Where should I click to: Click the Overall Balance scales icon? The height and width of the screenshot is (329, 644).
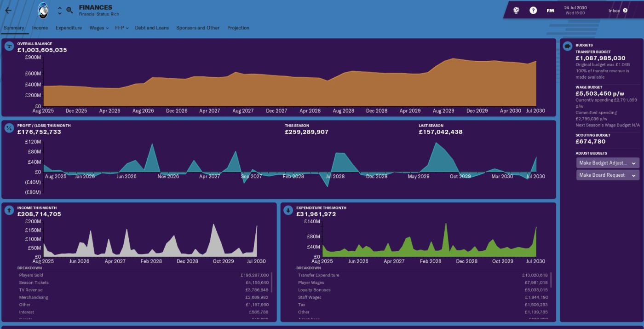point(9,46)
